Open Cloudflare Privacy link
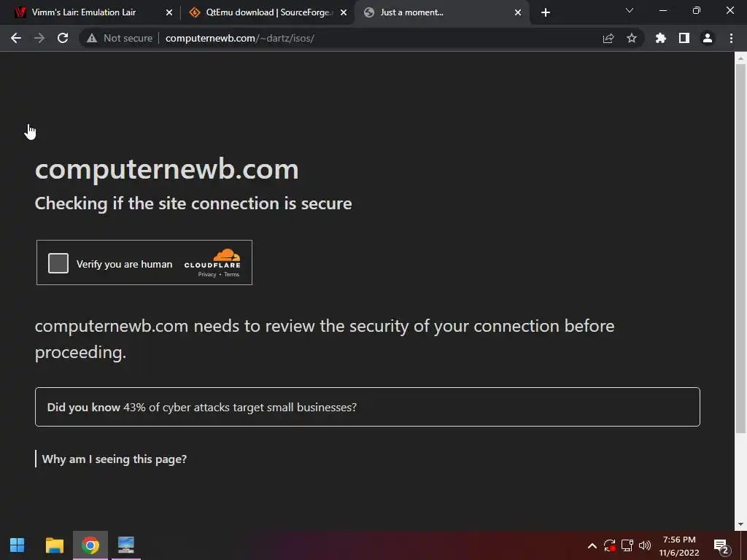 coord(207,274)
